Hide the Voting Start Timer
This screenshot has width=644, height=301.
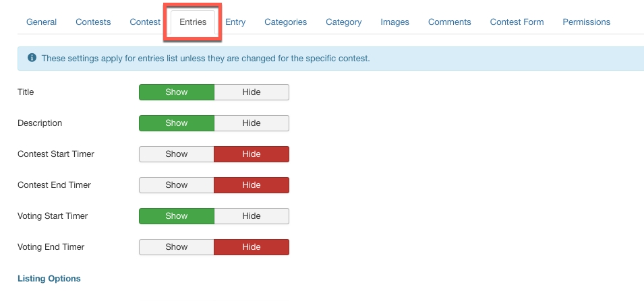pos(252,216)
